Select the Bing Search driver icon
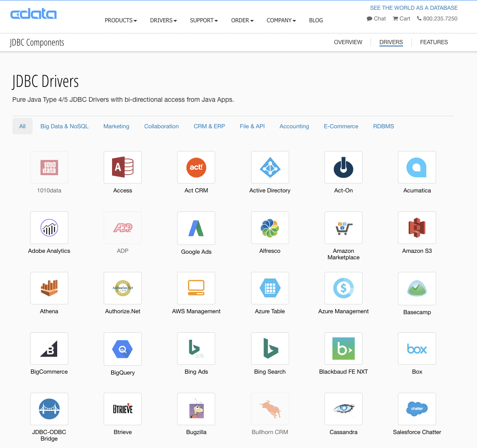 pyautogui.click(x=270, y=349)
